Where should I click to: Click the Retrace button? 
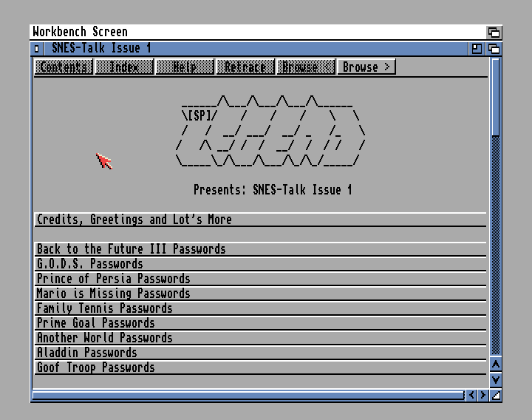point(245,67)
